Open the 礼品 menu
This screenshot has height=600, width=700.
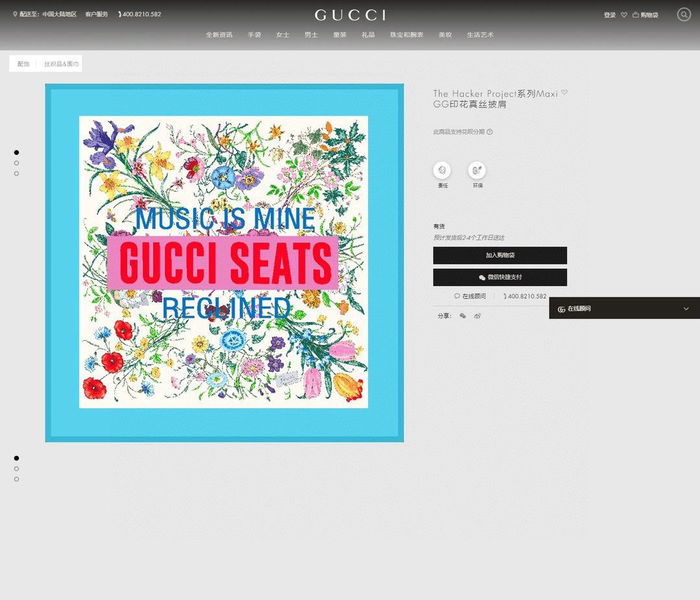click(x=368, y=34)
